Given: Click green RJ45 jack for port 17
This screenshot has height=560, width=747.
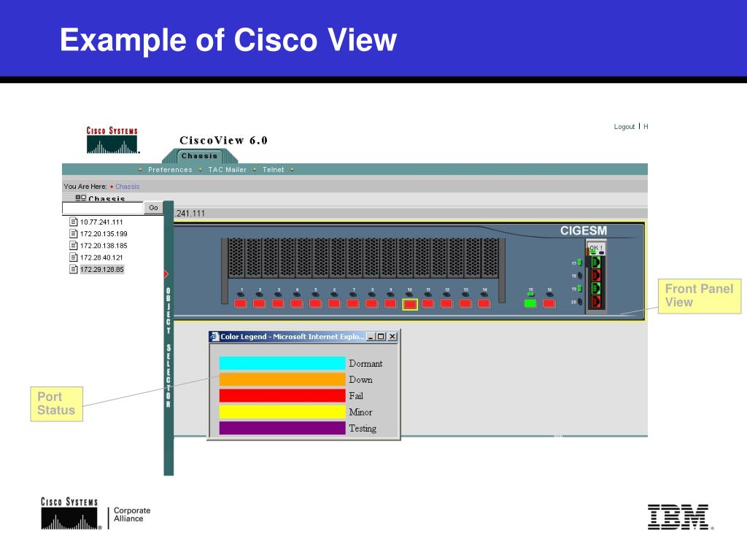Looking at the screenshot, I should click(x=596, y=262).
